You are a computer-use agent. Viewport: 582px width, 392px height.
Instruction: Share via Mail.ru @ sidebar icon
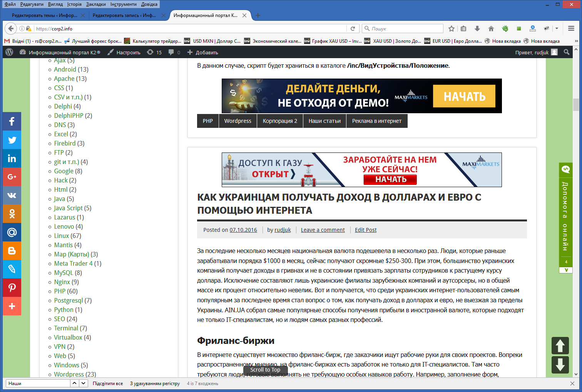click(12, 232)
